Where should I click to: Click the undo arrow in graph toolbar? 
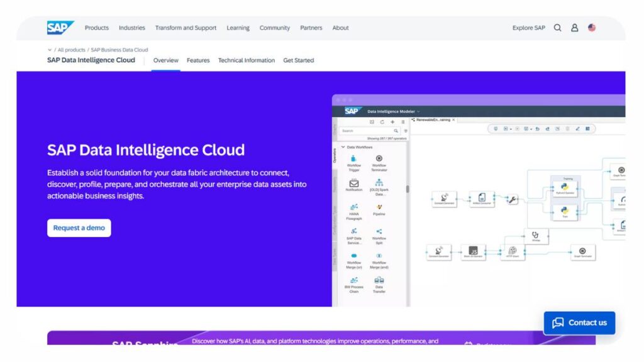[537, 129]
